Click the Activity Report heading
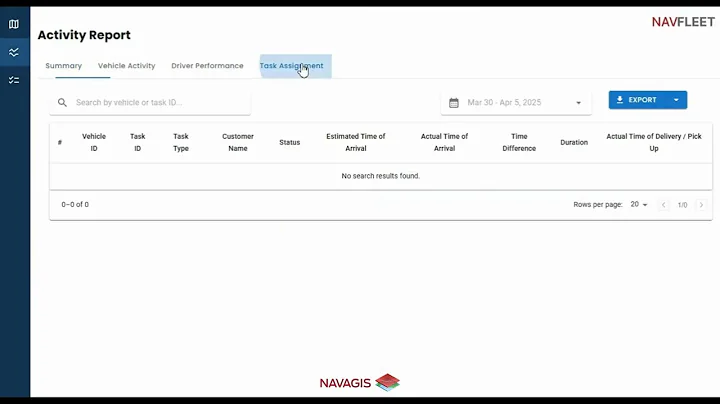 (x=84, y=35)
